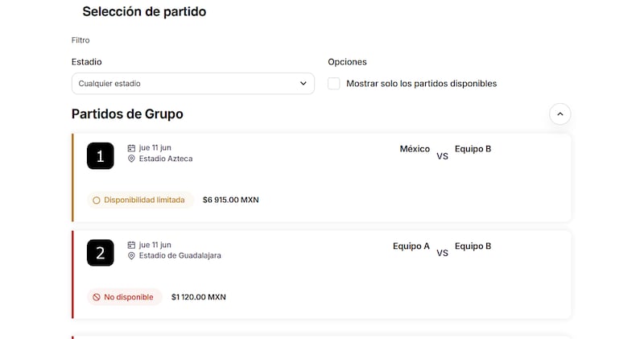Click the Disponibilidad limitada badge
The height and width of the screenshot is (339, 644).
141,200
